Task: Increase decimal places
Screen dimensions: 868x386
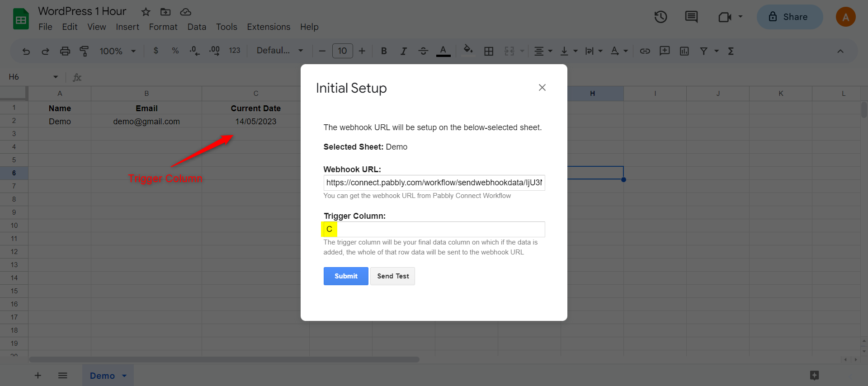Action: pyautogui.click(x=214, y=51)
